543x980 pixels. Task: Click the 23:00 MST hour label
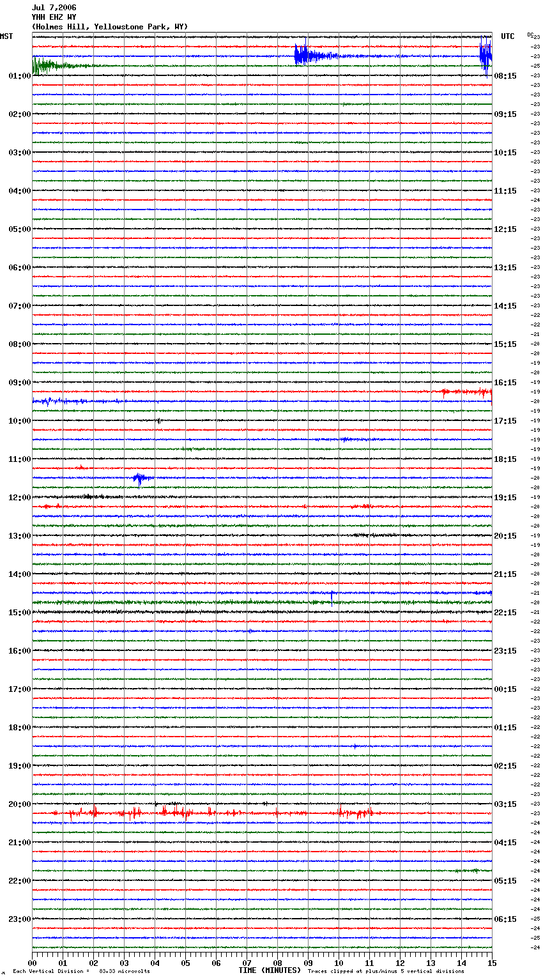tap(20, 919)
